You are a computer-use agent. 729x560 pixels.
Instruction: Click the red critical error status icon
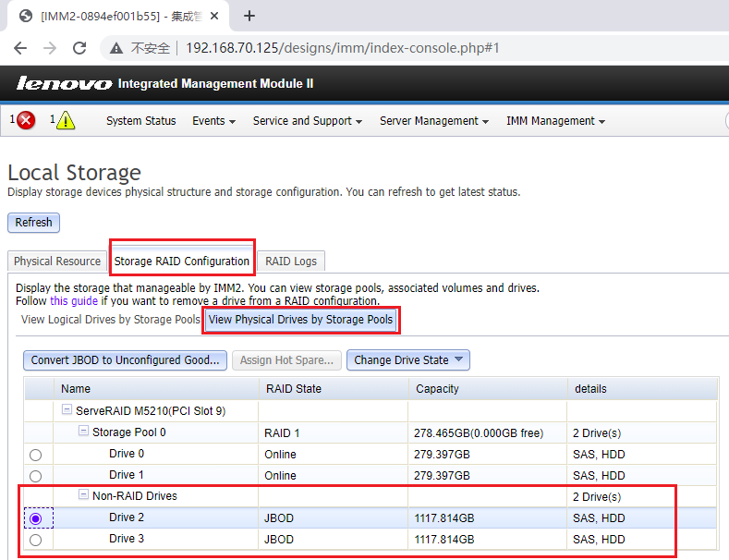pyautogui.click(x=26, y=121)
